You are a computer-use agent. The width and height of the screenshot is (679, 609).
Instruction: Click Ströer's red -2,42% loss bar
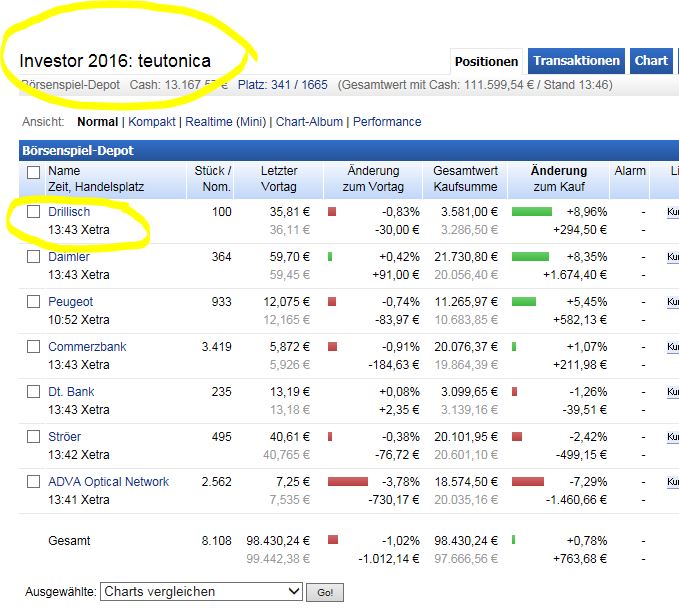coord(517,437)
